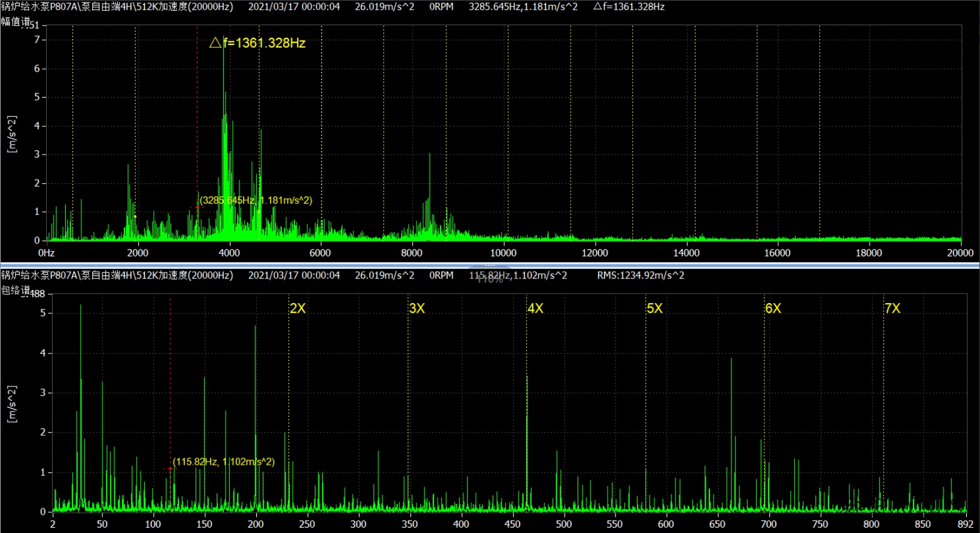Screen dimensions: 980x533
Task: Click the splitter between the two spectrum charts
Action: point(490,265)
